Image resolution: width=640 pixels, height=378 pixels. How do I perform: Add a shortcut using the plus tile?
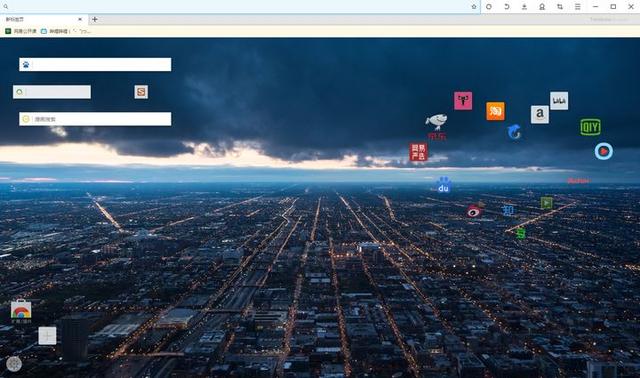[x=47, y=336]
